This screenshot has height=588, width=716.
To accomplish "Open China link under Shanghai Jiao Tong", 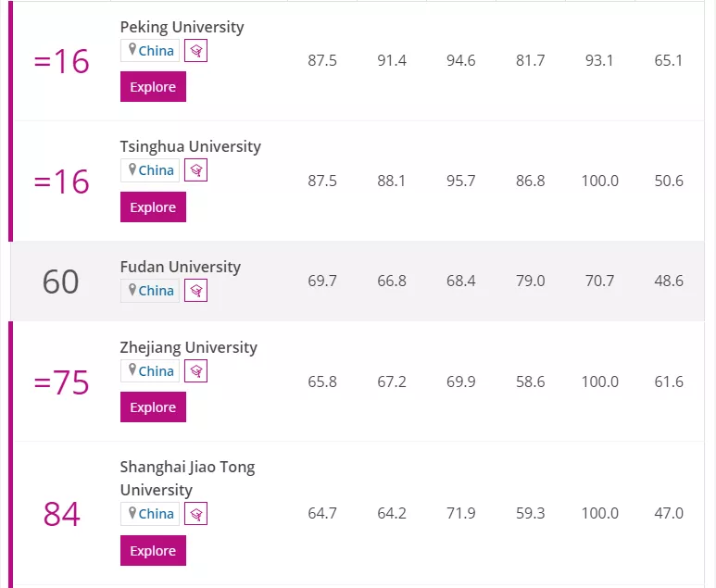I will (x=157, y=514).
